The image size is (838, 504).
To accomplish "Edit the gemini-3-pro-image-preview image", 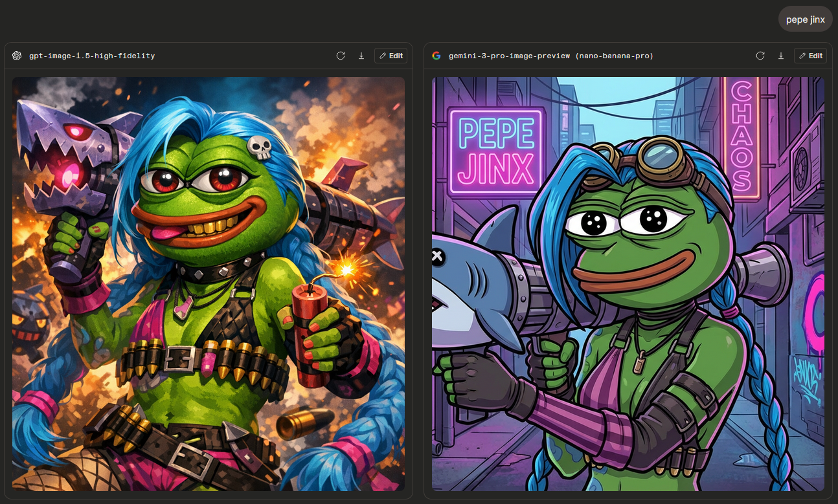I will click(811, 56).
